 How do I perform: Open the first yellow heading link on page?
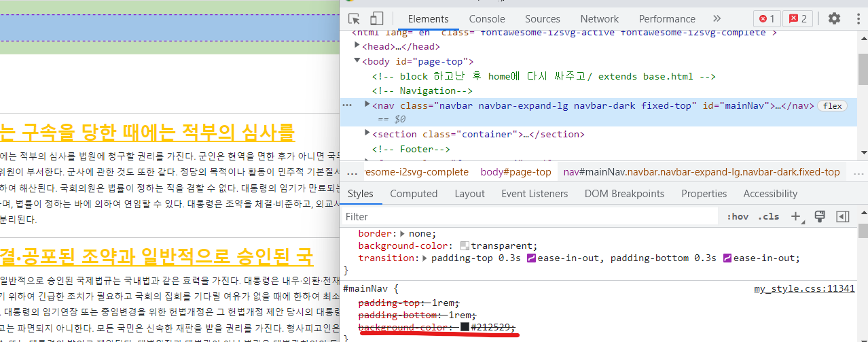(147, 132)
